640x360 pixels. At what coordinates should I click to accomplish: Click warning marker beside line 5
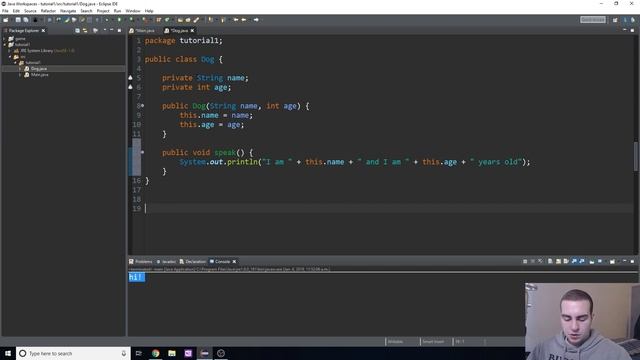tap(131, 78)
